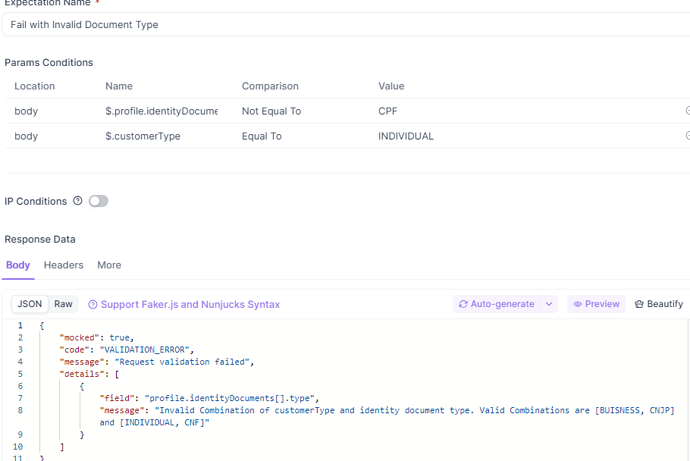This screenshot has height=461, width=690.
Task: Open Support Faker.js and Nunjucks Syntax link
Action: coord(190,304)
